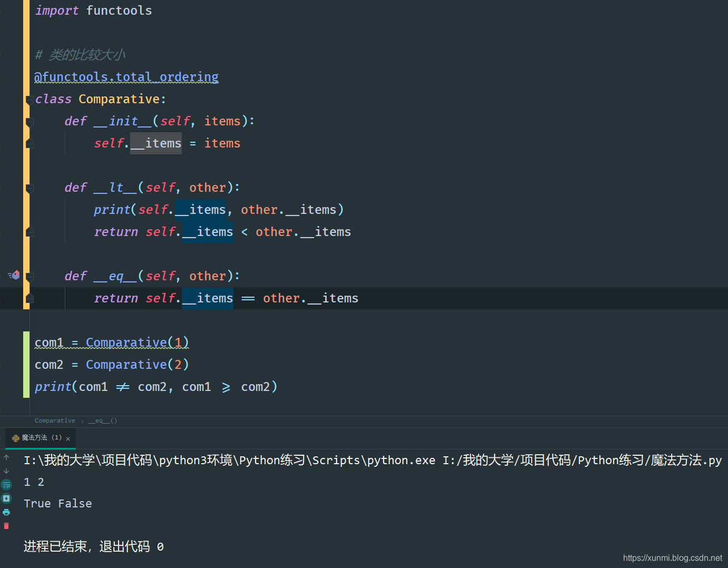
Task: Close the 魔法方法 (1) run tab
Action: 68,438
